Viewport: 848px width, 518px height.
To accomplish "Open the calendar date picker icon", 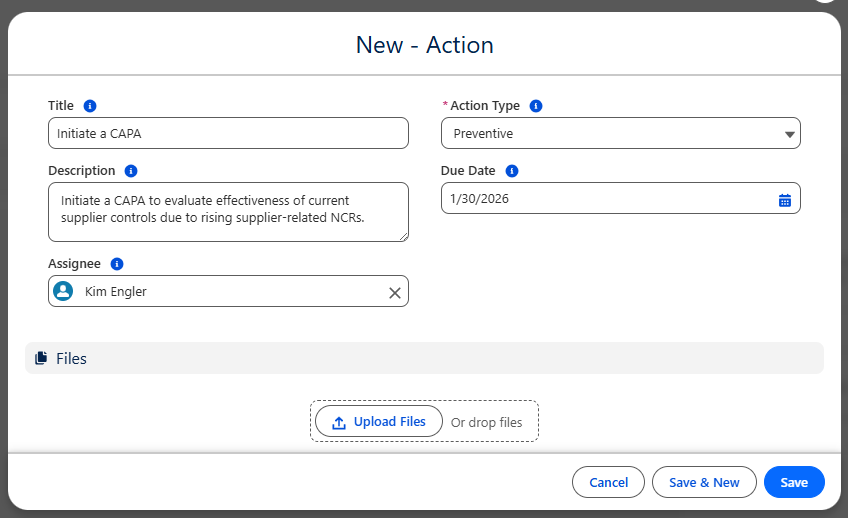I will tap(785, 199).
